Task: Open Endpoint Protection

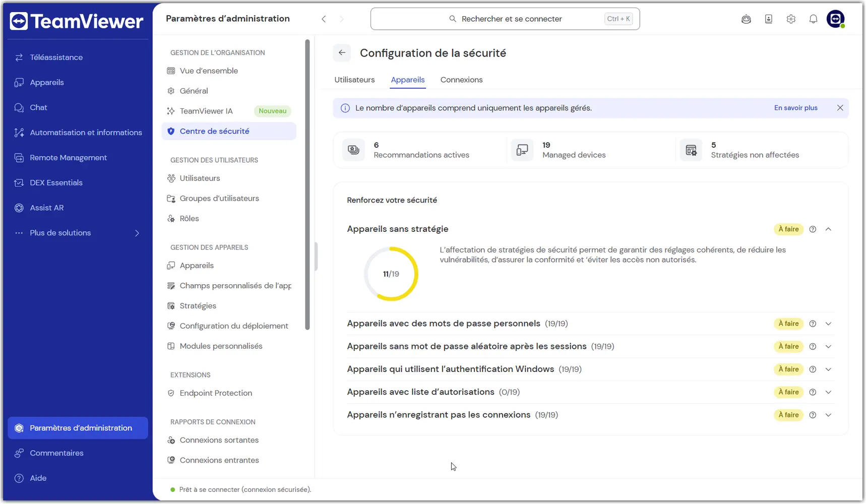Action: click(229, 393)
